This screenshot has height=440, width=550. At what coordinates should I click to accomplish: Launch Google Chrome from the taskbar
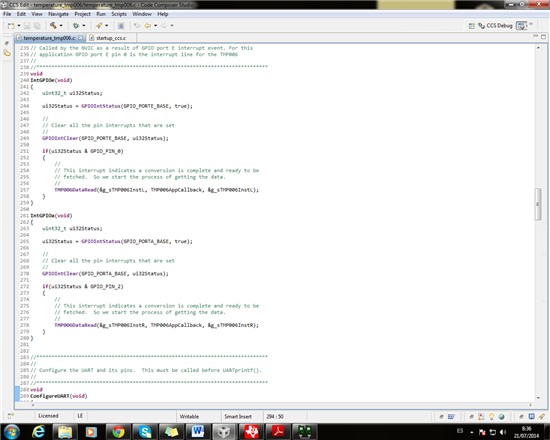click(x=118, y=431)
